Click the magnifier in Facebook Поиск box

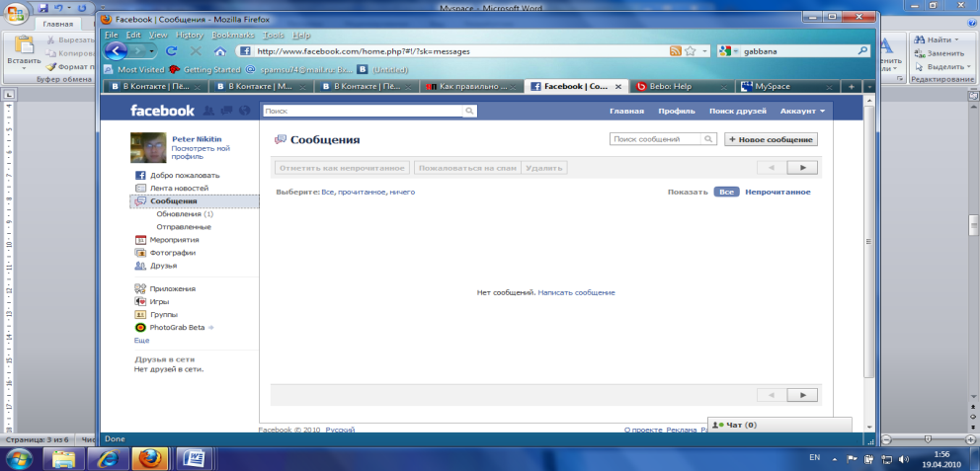(x=468, y=112)
